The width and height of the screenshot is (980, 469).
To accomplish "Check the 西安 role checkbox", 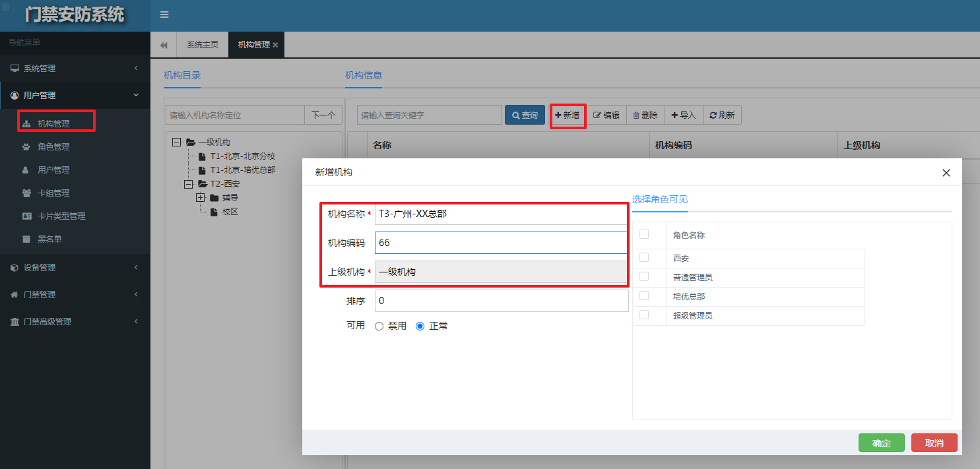I will (x=644, y=257).
